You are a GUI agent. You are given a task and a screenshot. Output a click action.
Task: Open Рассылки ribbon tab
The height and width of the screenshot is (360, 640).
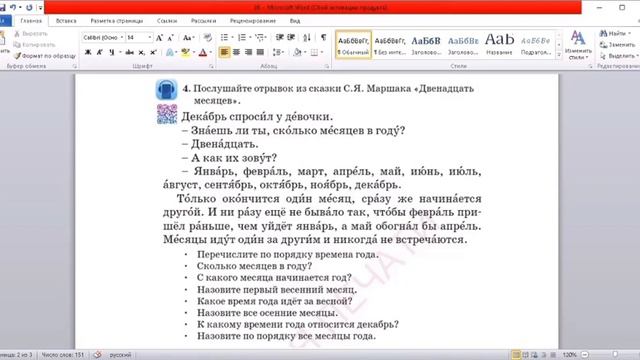203,21
